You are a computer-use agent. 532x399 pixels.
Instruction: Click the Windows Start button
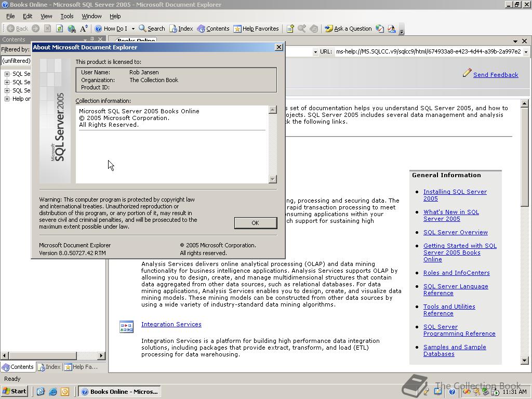(x=14, y=392)
